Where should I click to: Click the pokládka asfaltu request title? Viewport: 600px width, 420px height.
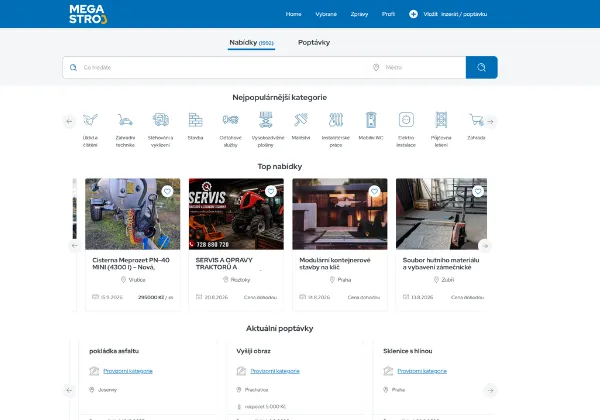[114, 351]
